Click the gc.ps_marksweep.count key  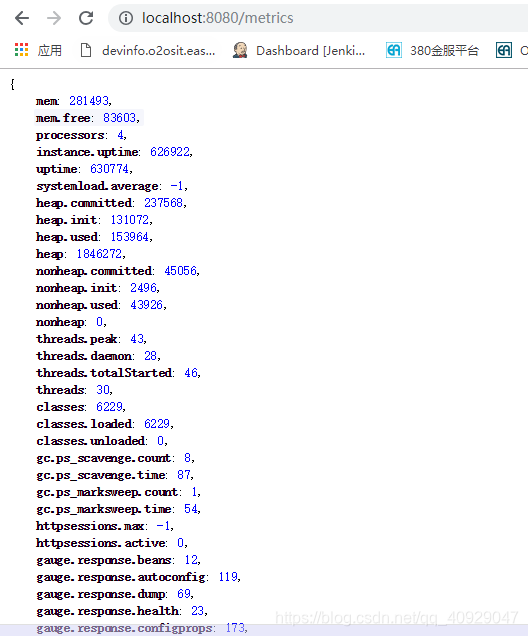(107, 492)
